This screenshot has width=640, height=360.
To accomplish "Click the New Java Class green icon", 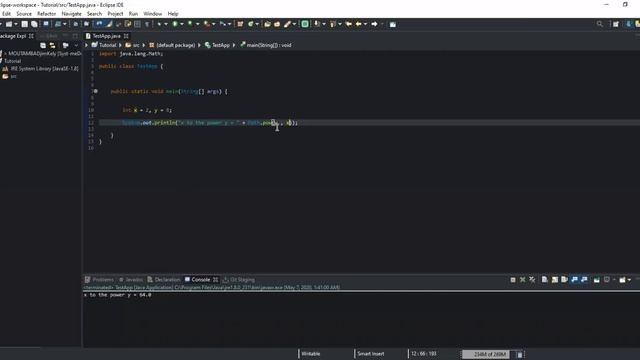I will coord(251,24).
